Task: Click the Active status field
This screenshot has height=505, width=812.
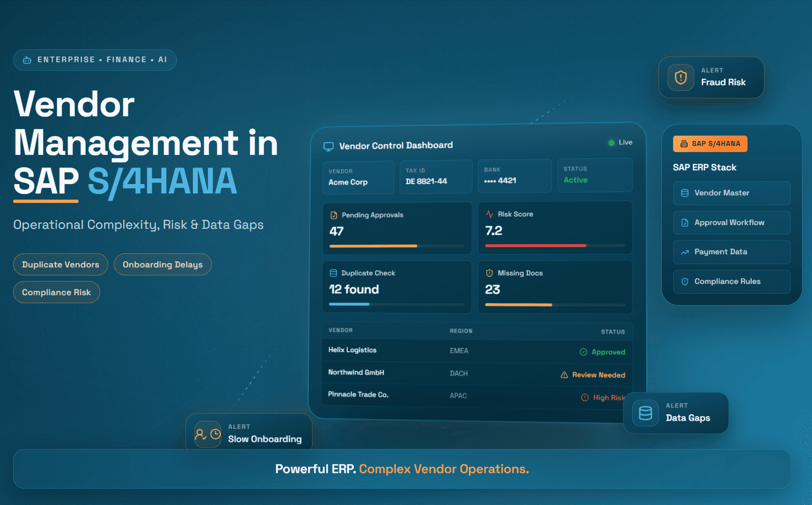Action: (x=595, y=175)
